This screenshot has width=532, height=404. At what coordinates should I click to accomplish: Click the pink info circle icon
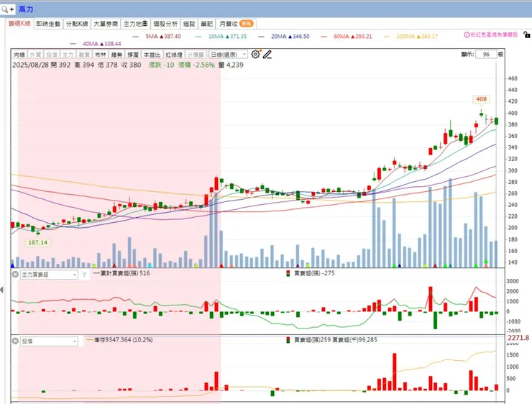pos(467,35)
